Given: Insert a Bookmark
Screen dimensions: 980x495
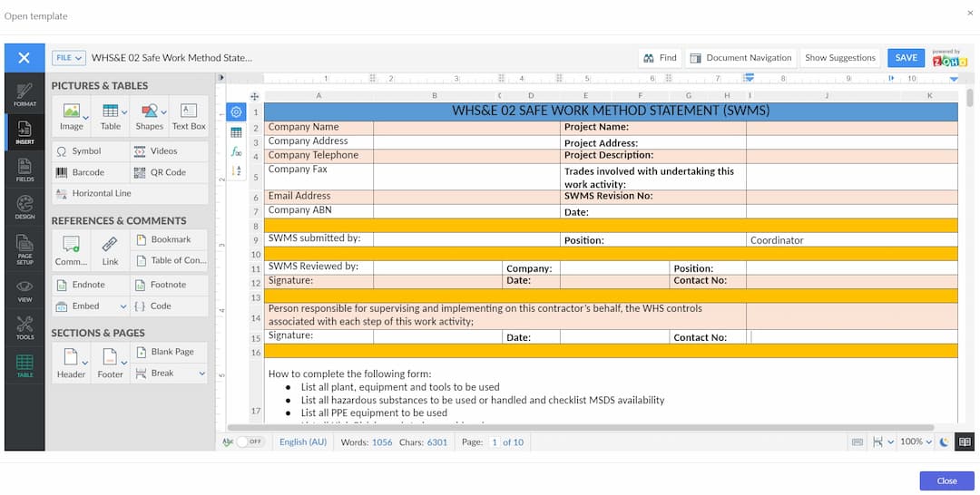Looking at the screenshot, I should pyautogui.click(x=170, y=239).
